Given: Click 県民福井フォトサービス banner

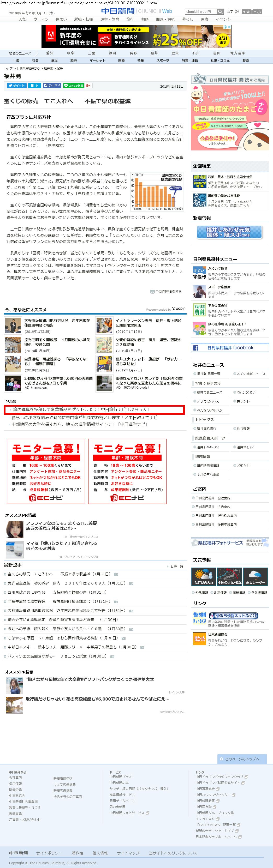Looking at the screenshot, I should point(230,542).
